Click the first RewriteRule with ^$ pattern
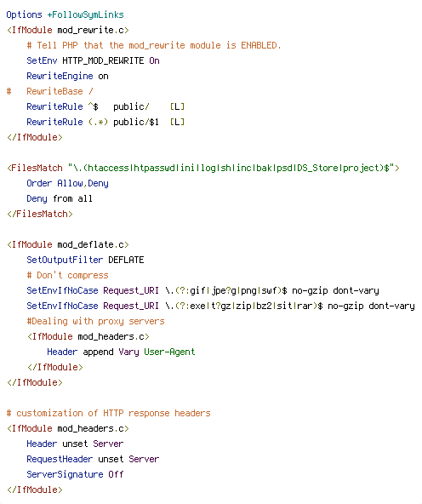This screenshot has width=422, height=504. [x=105, y=106]
